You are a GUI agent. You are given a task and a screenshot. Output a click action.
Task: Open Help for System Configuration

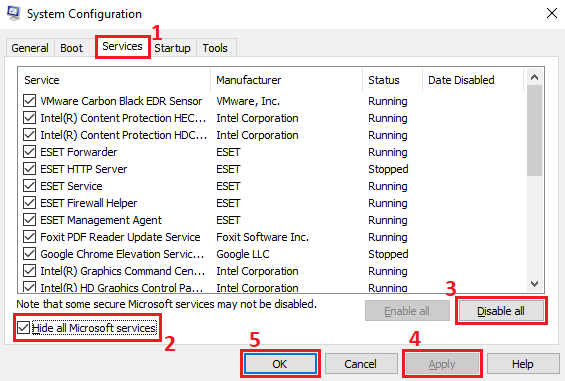point(523,364)
